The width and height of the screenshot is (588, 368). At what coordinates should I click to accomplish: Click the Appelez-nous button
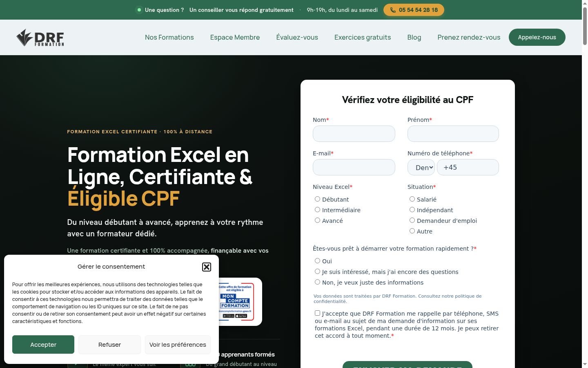pos(537,37)
